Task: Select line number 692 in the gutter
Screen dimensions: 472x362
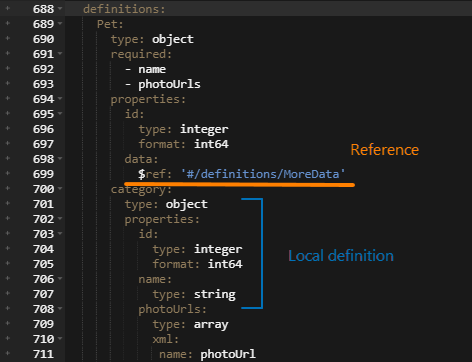Action: tap(43, 69)
